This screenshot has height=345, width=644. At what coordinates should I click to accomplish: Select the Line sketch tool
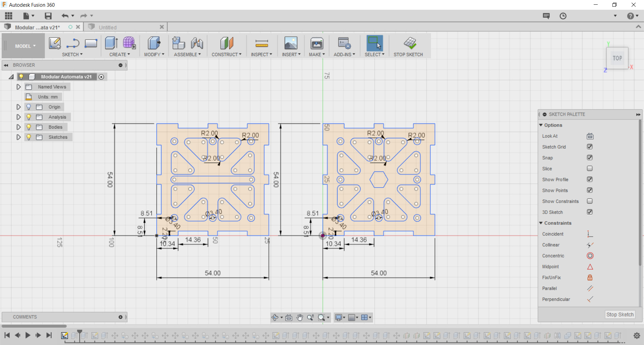coord(72,43)
